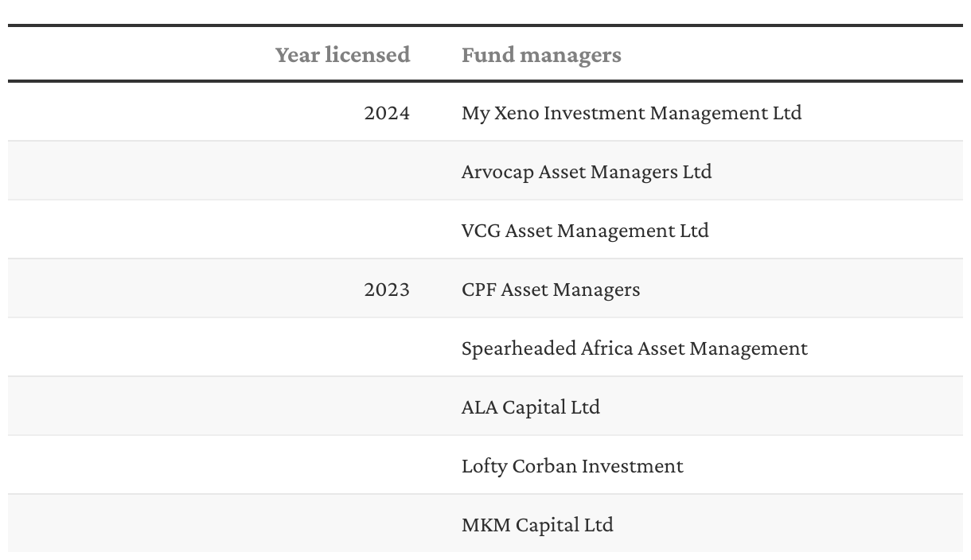This screenshot has width=971, height=560.
Task: Click the Fund managers column header
Action: (541, 54)
